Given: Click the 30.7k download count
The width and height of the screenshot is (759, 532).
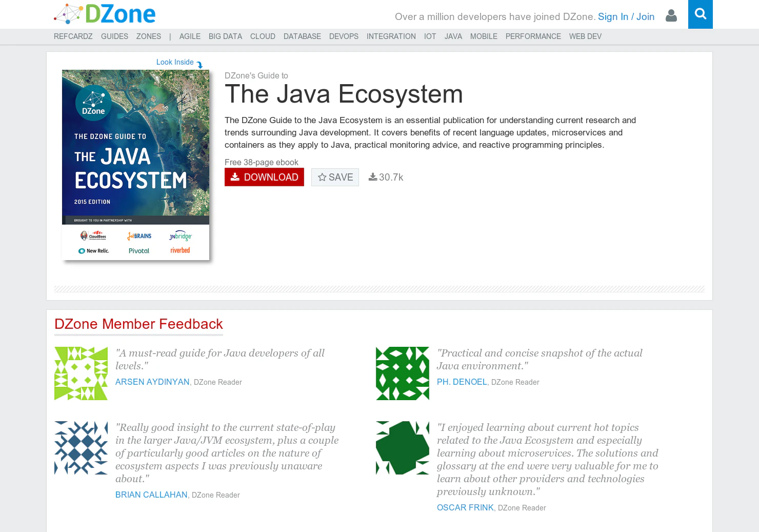Looking at the screenshot, I should click(x=391, y=177).
